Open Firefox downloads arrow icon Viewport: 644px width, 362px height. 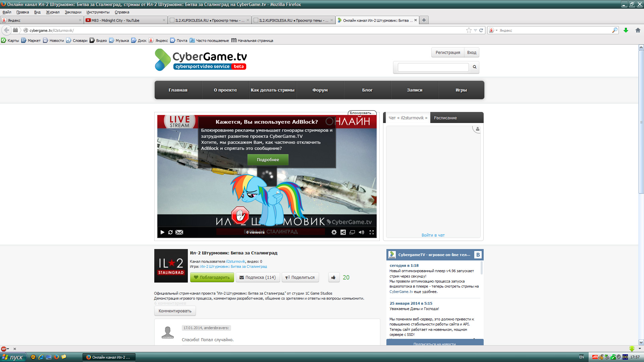[626, 30]
